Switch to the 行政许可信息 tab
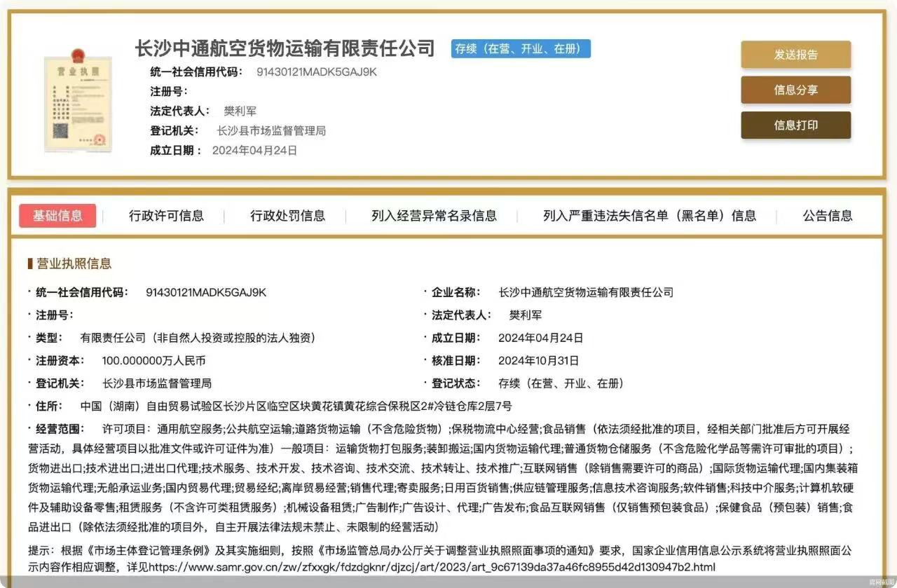The image size is (897, 588). click(x=166, y=216)
